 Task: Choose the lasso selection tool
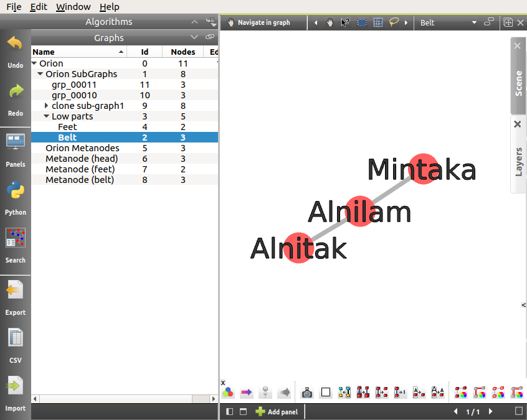394,22
